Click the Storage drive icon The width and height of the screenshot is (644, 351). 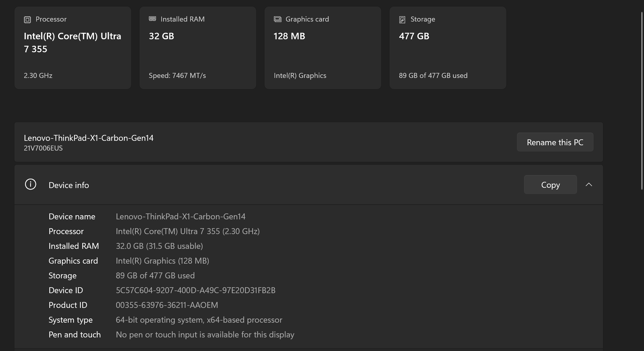402,19
